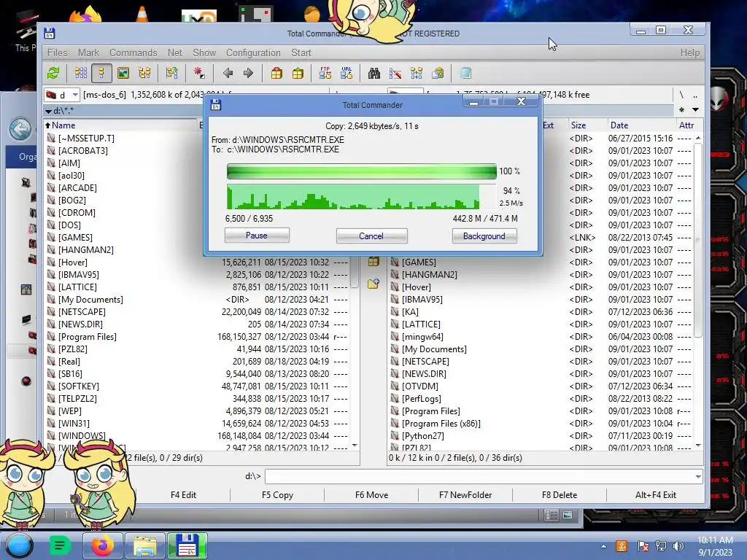
Task: Open the left panel drive d dropdown
Action: click(62, 95)
